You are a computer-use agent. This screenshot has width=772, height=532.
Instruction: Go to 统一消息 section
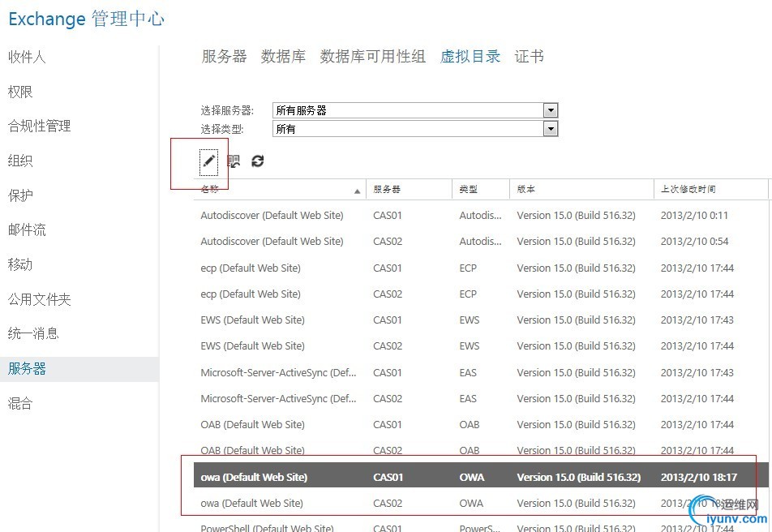(x=33, y=334)
